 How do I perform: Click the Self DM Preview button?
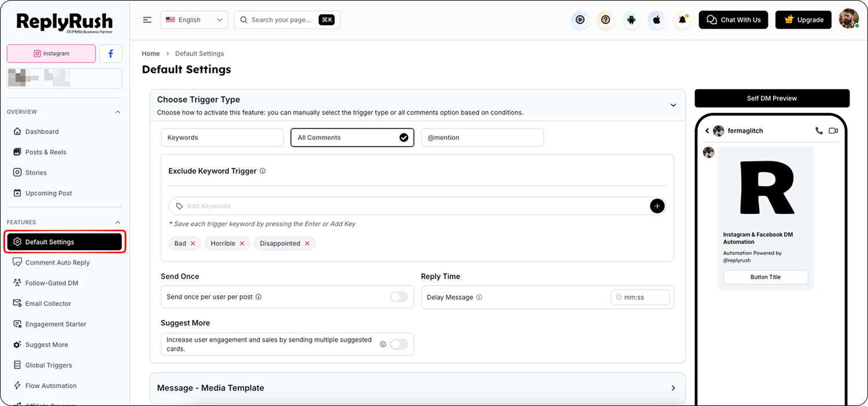[772, 98]
